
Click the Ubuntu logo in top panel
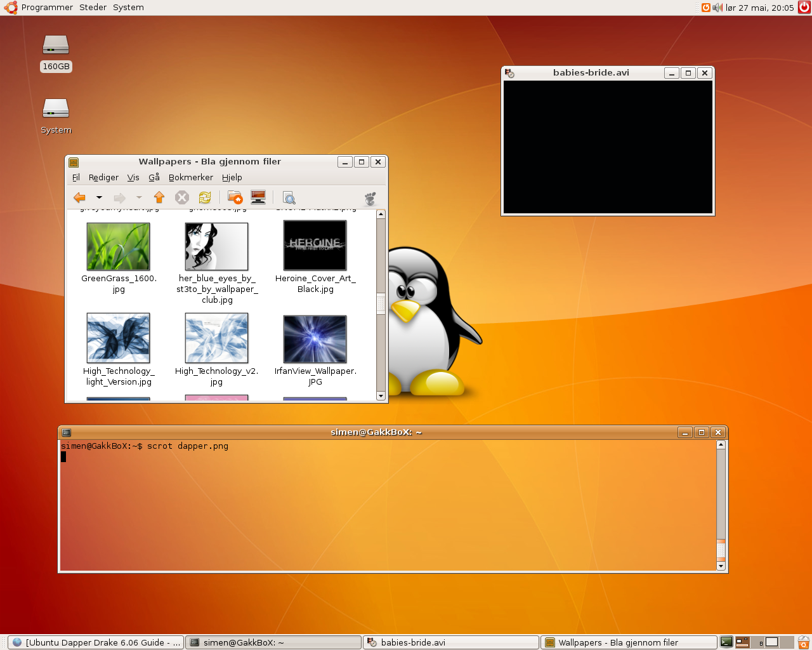11,8
